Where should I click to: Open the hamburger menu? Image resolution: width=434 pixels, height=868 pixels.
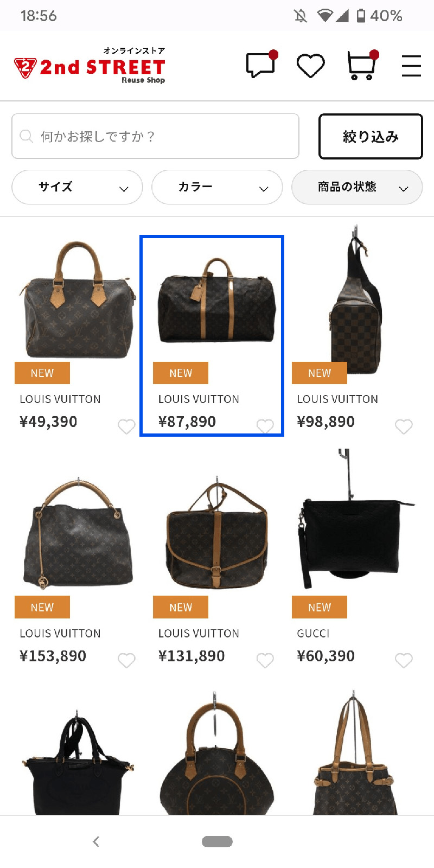click(x=411, y=66)
